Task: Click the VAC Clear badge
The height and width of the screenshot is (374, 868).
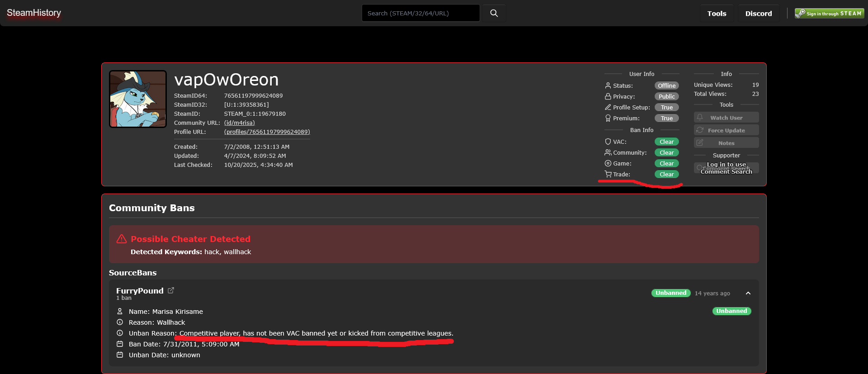Action: point(667,142)
